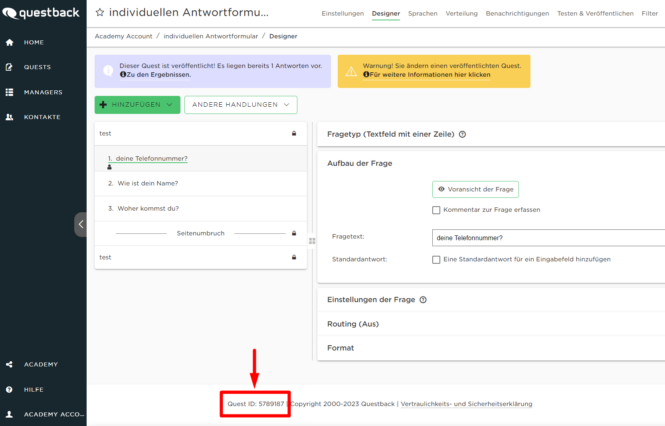Click the star favorite icon beside quest title
This screenshot has width=665, height=426.
click(100, 14)
